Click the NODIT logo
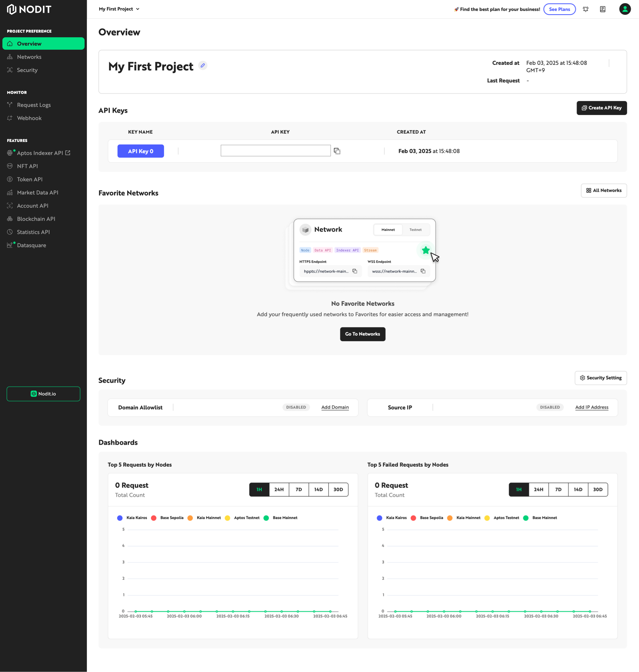This screenshot has width=639, height=672. [x=29, y=9]
